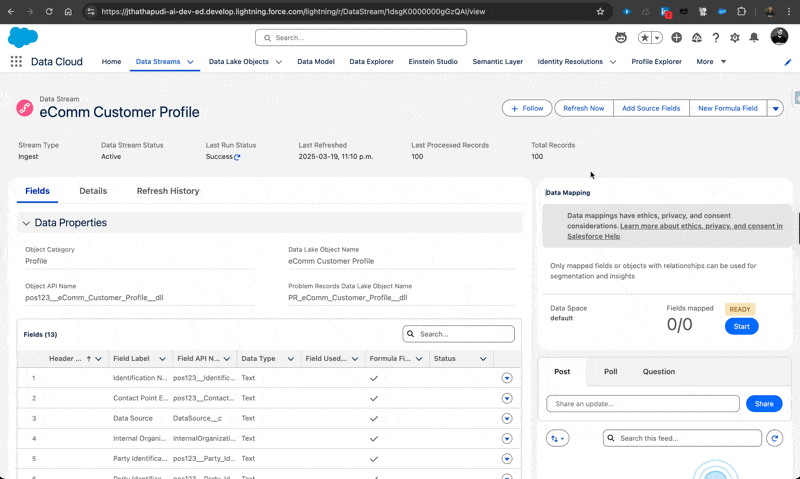Click the pencil edit navigation icon

point(788,62)
